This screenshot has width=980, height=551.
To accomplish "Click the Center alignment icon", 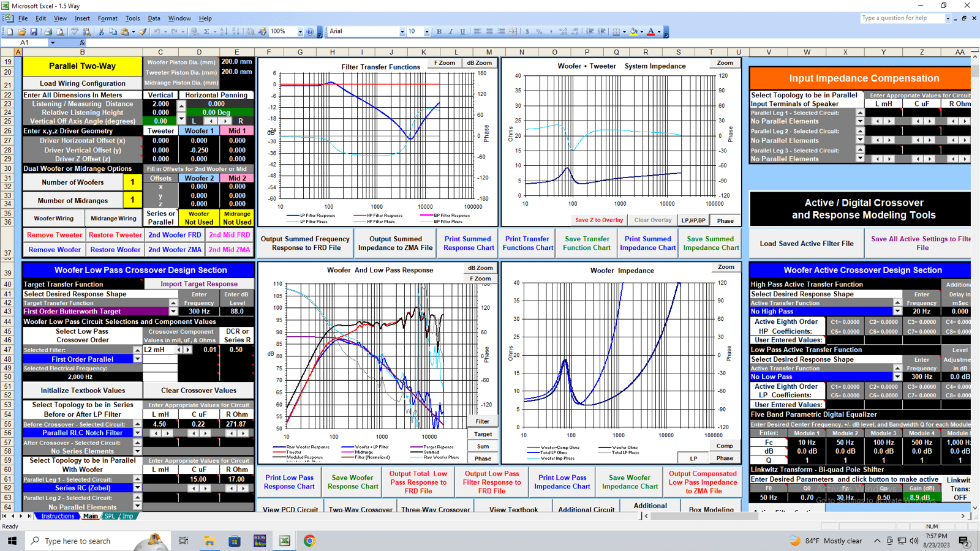I will [489, 31].
